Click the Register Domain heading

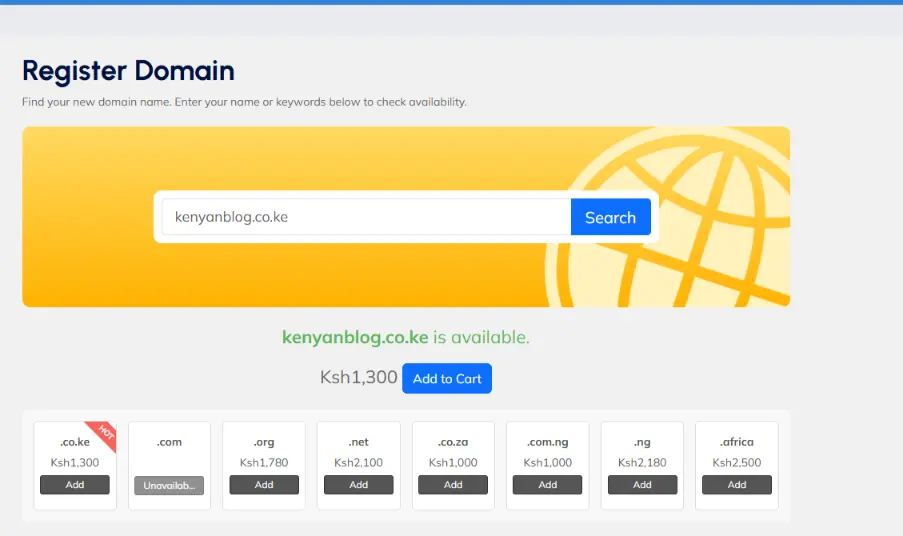tap(128, 71)
